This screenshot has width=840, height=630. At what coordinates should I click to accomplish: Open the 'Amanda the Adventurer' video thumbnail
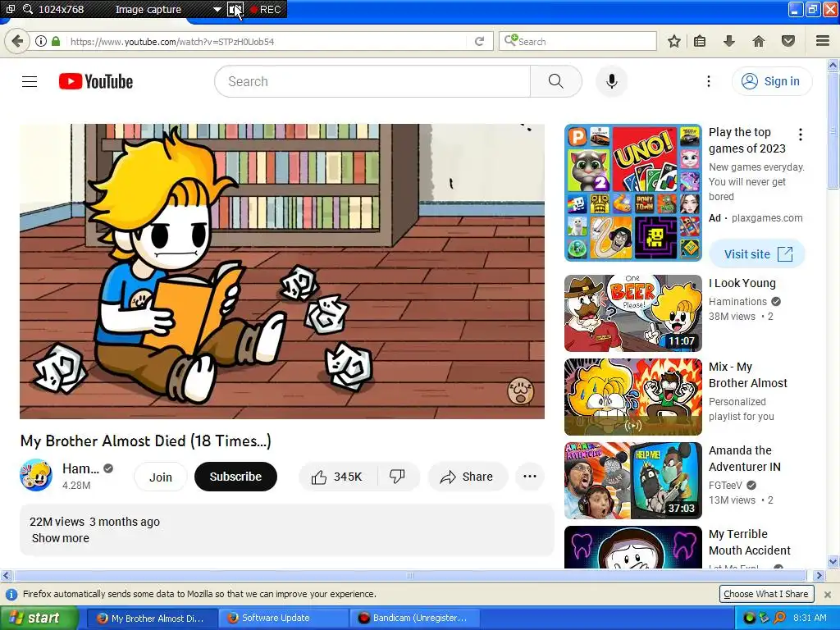[x=632, y=481]
